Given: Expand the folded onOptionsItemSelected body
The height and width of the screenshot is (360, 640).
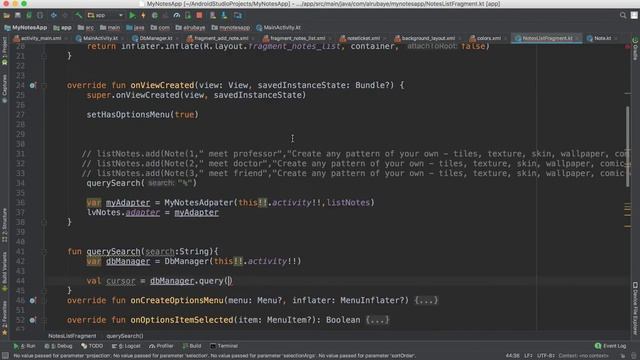Looking at the screenshot, I should click(378, 320).
